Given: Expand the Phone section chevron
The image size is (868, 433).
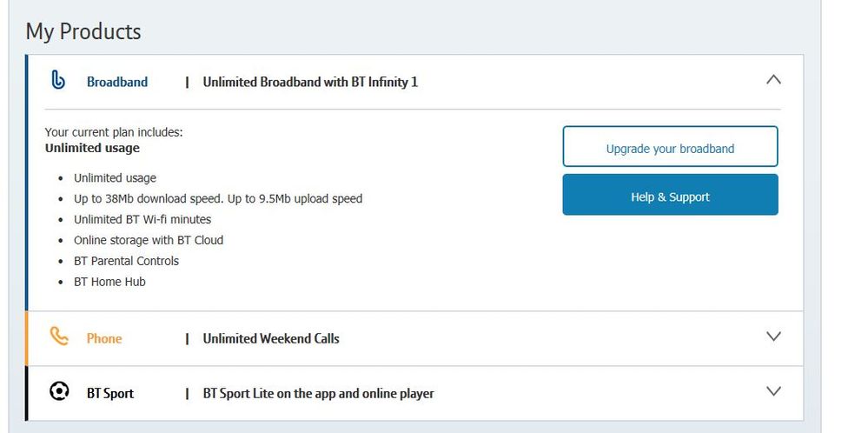Looking at the screenshot, I should coord(773,336).
